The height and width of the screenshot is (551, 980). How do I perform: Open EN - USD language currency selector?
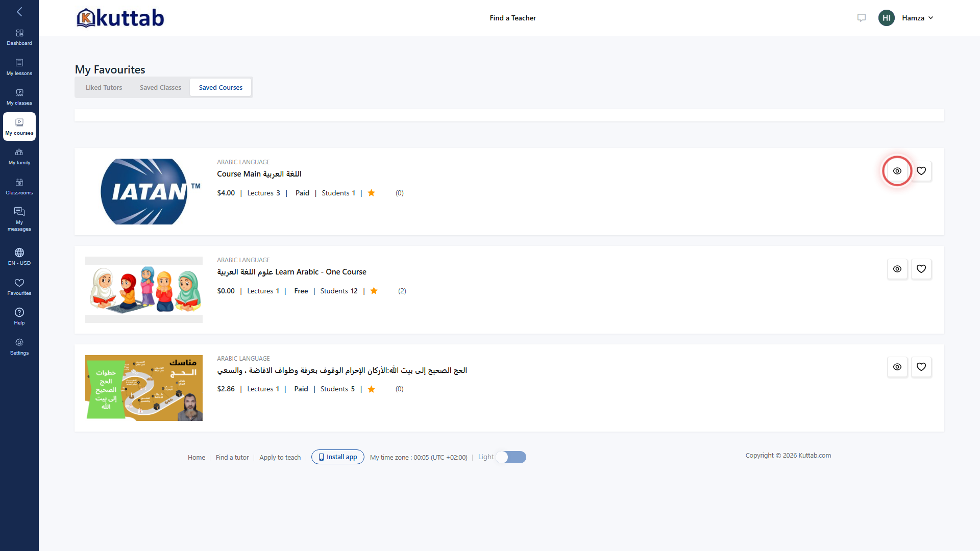[19, 257]
